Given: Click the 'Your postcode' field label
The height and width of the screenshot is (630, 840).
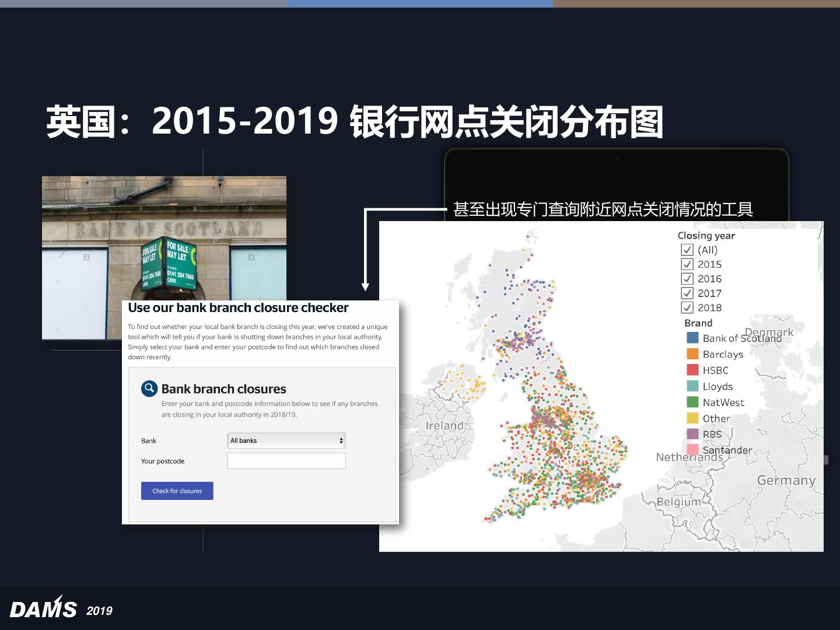Looking at the screenshot, I should 163,461.
